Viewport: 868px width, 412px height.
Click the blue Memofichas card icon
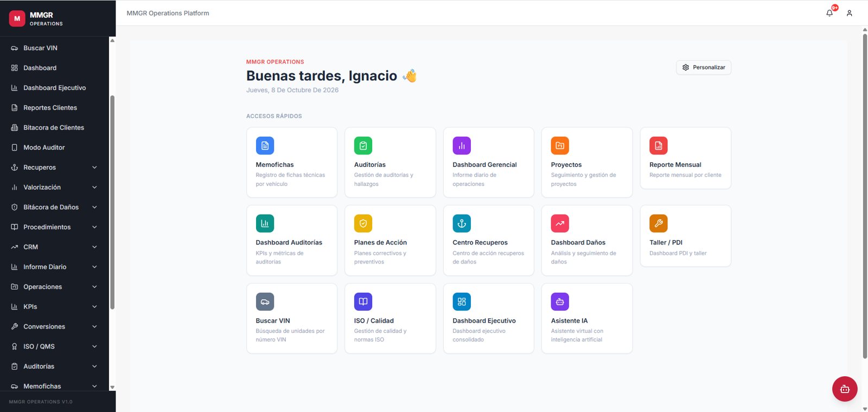coord(265,145)
